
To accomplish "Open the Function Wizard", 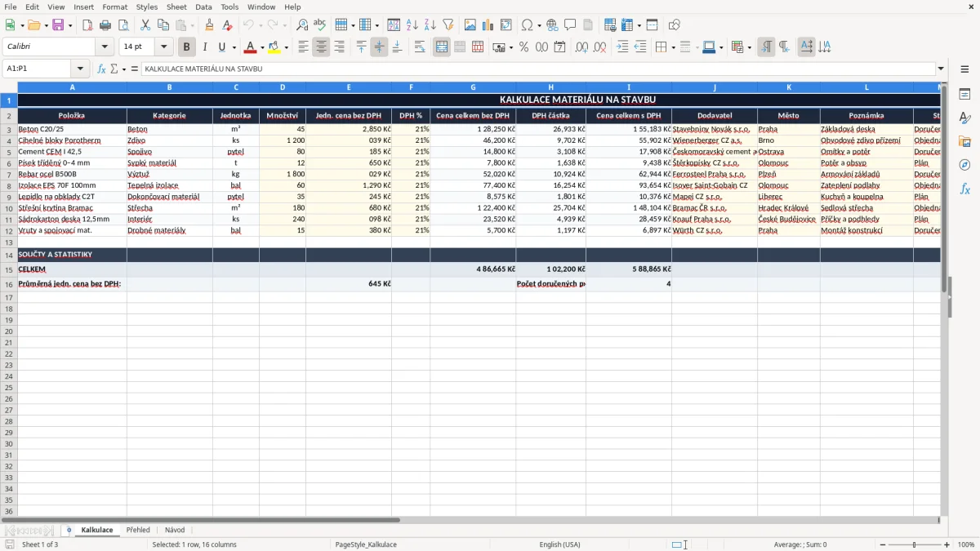I will [x=101, y=69].
